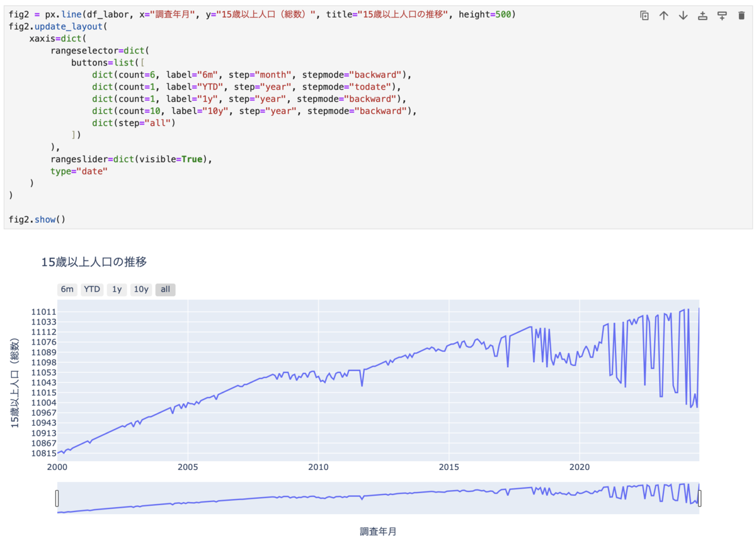
Task: Place cursor on fig2.show() code line
Action: click(37, 219)
